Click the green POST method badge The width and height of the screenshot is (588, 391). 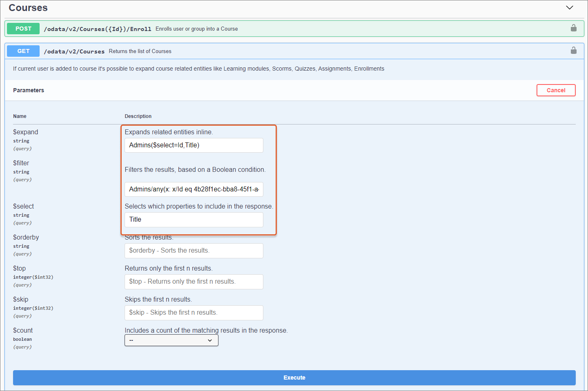(23, 29)
